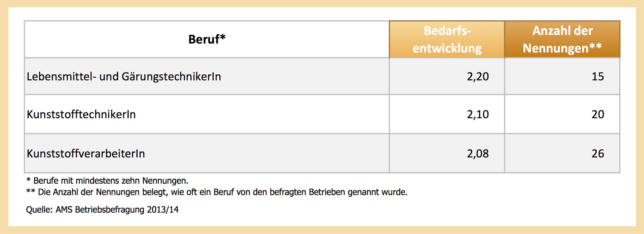The width and height of the screenshot is (644, 234).
Task: Click the year '2013/14' in the source line
Action: (163, 210)
